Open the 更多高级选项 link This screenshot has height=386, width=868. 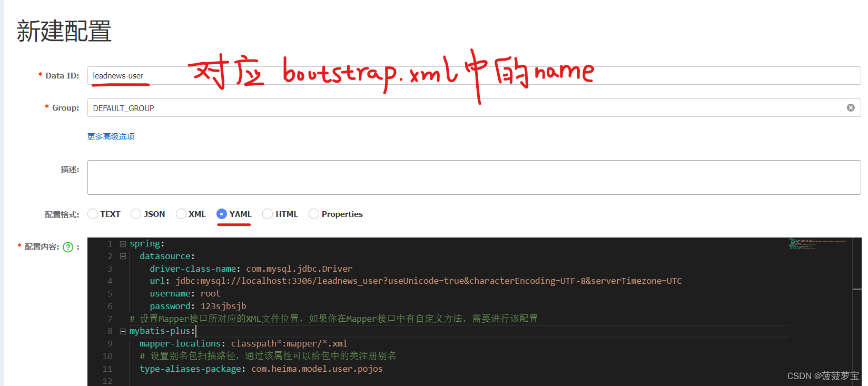[x=111, y=136]
